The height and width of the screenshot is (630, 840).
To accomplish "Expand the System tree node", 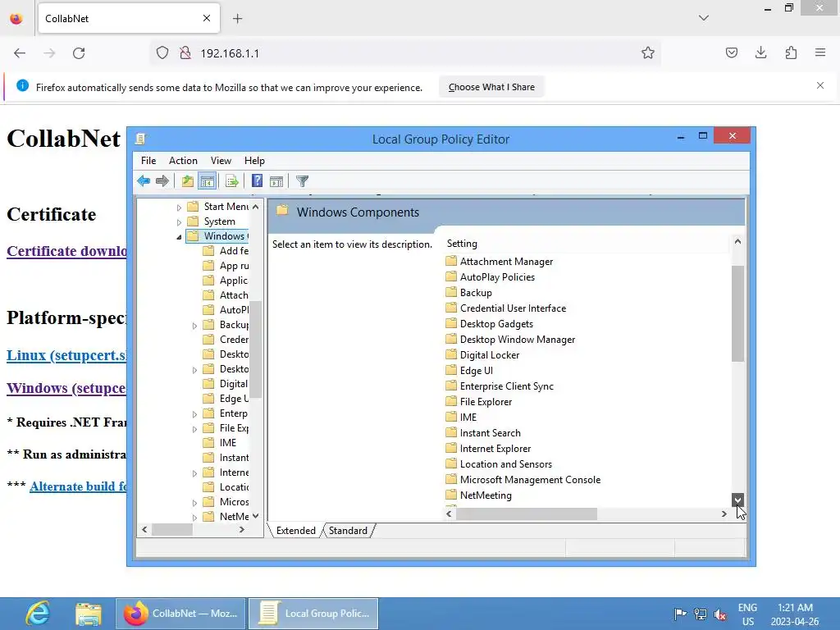I will point(179,221).
